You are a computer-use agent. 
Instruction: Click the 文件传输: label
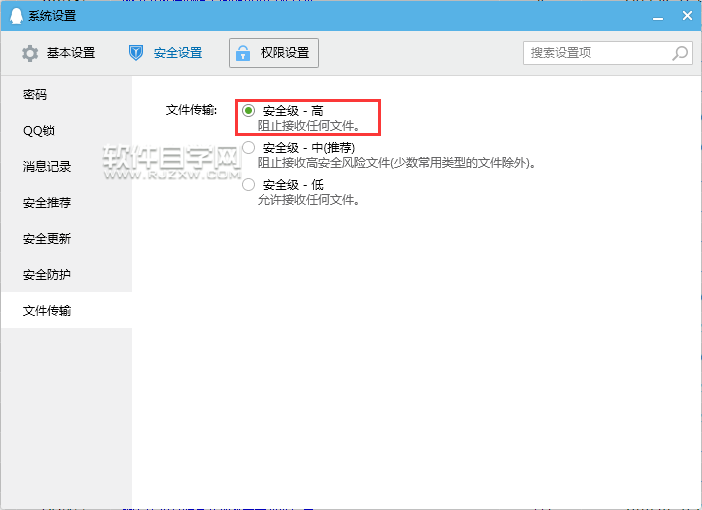click(x=191, y=110)
